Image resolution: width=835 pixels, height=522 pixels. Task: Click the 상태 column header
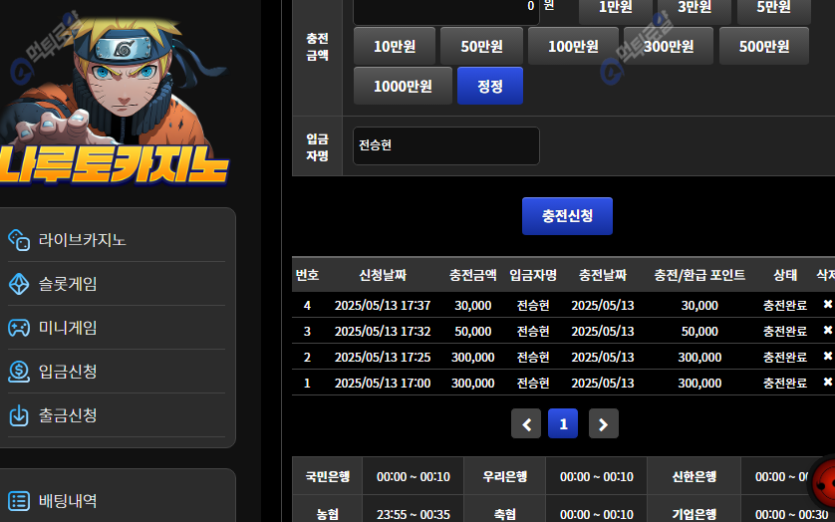coord(785,275)
